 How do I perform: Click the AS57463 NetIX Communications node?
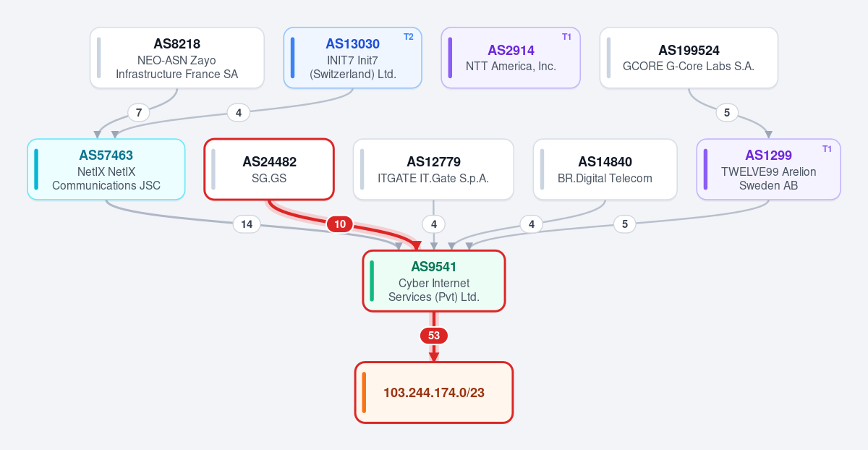pos(106,169)
